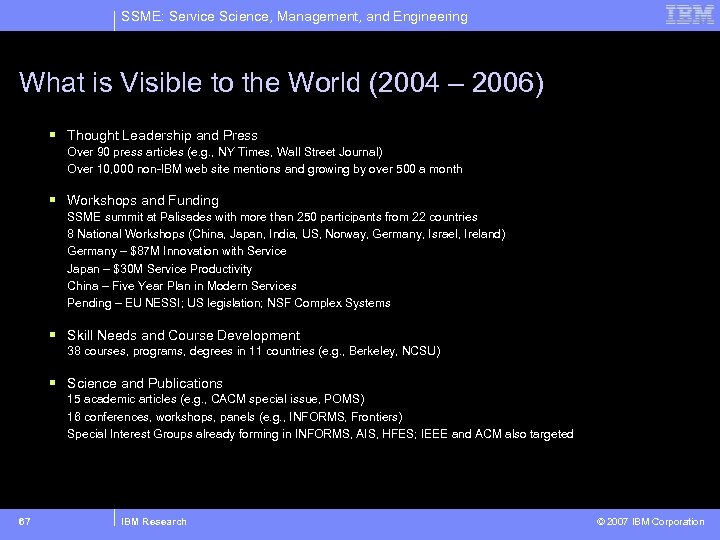Select heading "Science and Publications"

click(x=145, y=383)
